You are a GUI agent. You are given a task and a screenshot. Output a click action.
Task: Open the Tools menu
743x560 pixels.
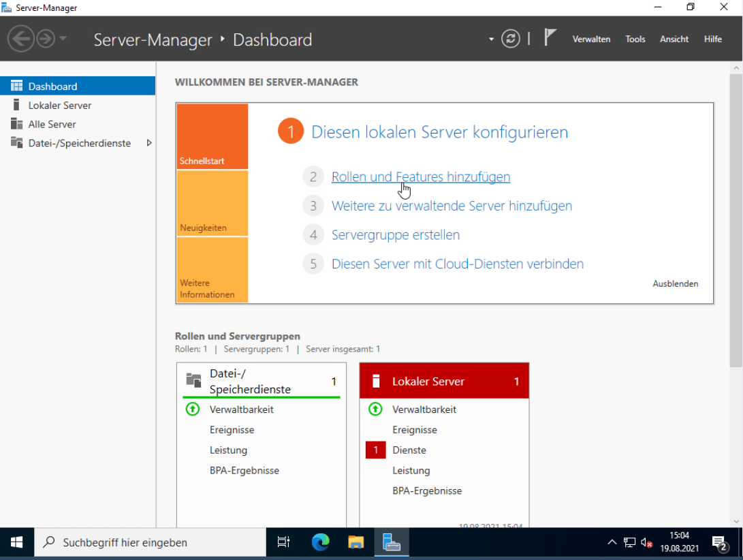(635, 39)
